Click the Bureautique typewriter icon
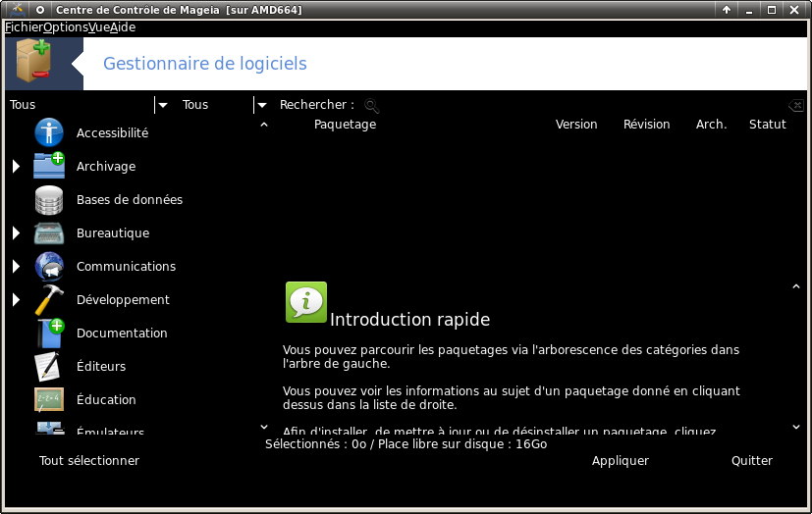The height and width of the screenshot is (514, 812). 49,232
